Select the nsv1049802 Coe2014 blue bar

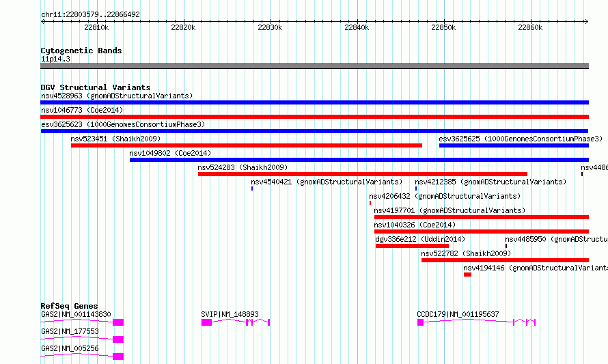[359, 160]
